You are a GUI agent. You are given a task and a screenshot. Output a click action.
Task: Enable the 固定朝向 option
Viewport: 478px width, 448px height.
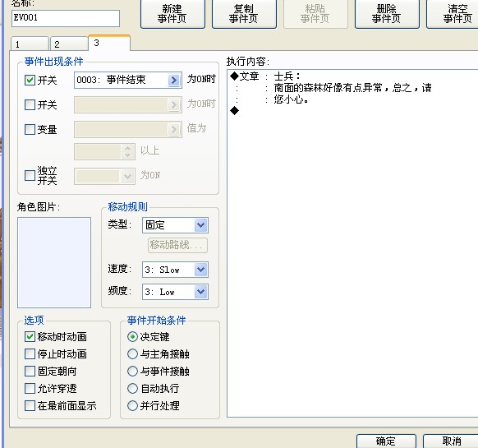click(x=30, y=371)
